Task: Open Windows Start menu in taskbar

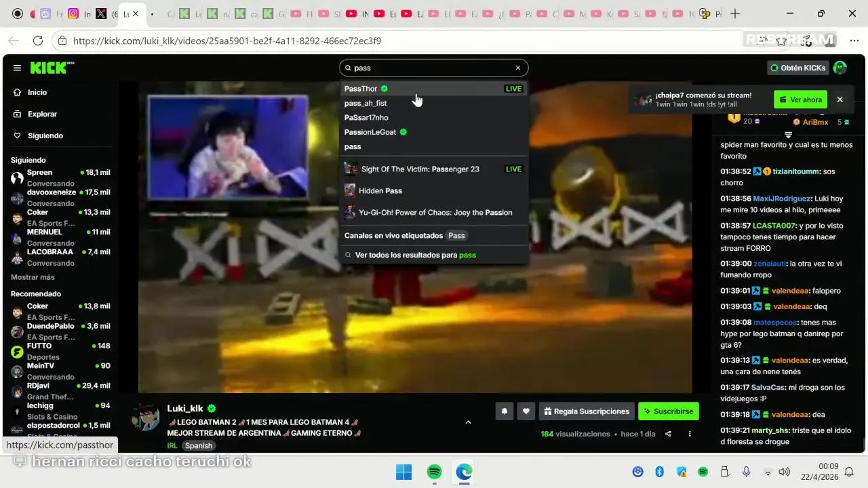Action: coord(403,472)
